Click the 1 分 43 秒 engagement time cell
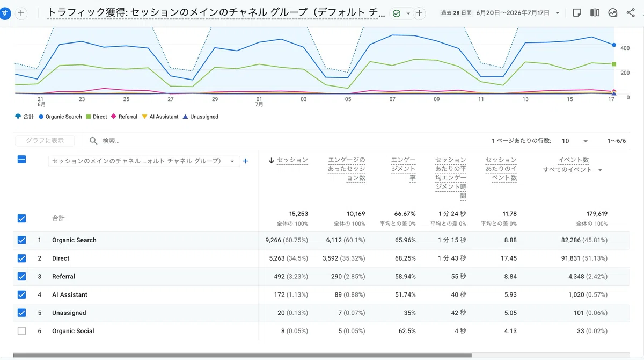The height and width of the screenshot is (360, 644). click(x=452, y=258)
